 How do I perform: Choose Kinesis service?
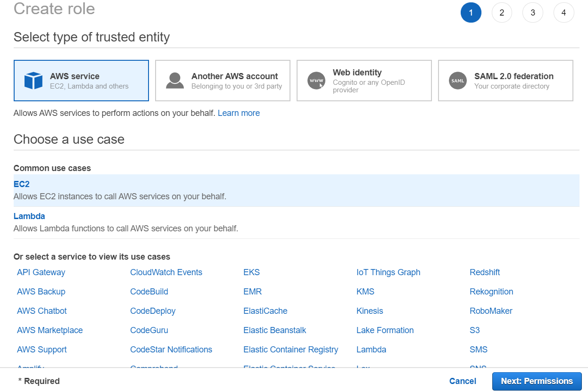[370, 311]
